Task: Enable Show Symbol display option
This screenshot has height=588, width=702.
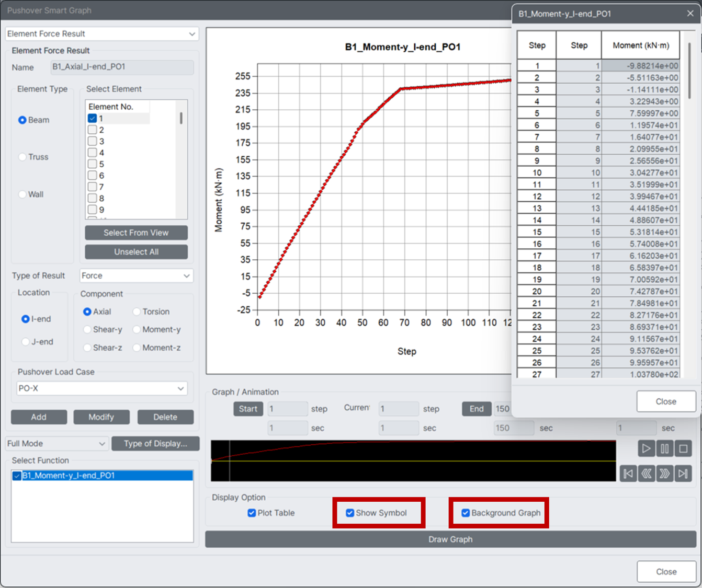Action: pos(349,513)
